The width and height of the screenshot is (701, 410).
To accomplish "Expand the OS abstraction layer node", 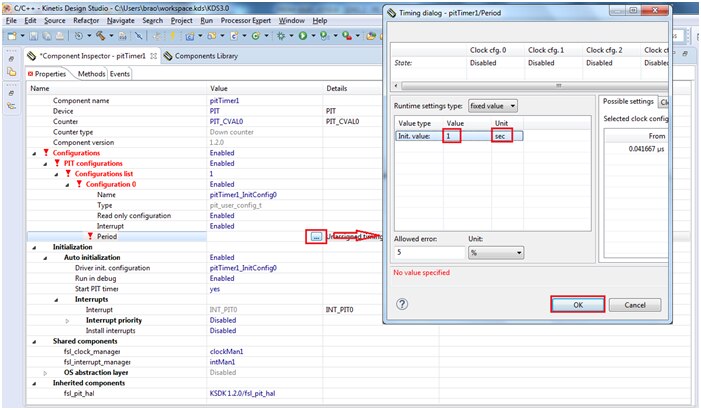I will tap(45, 372).
